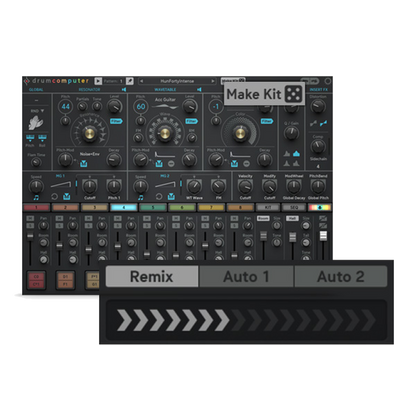Switch to the KIT tab

coord(268,208)
